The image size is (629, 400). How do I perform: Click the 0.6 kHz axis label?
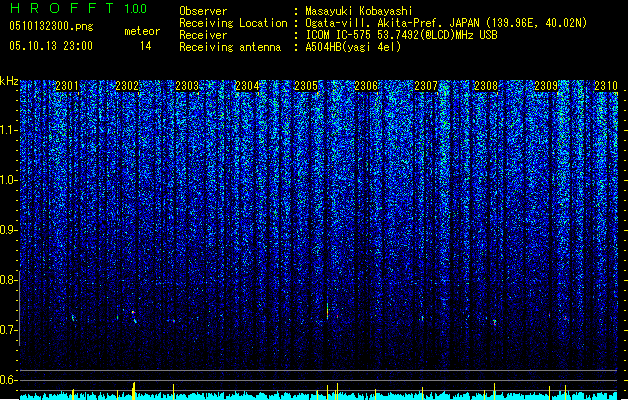pos(8,380)
